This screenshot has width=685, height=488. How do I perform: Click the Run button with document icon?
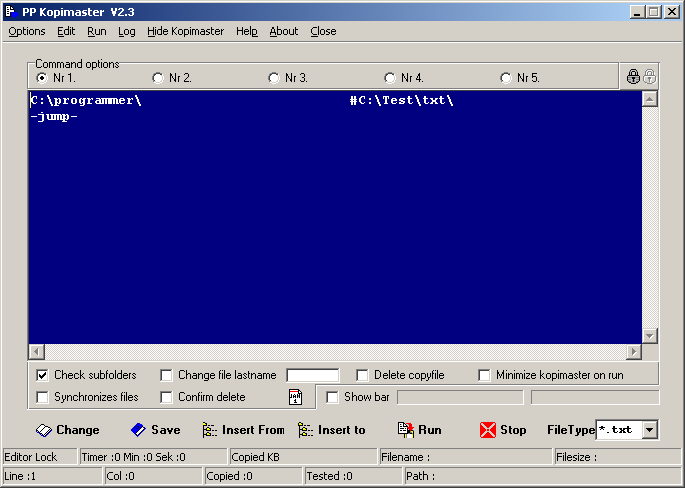pyautogui.click(x=420, y=430)
